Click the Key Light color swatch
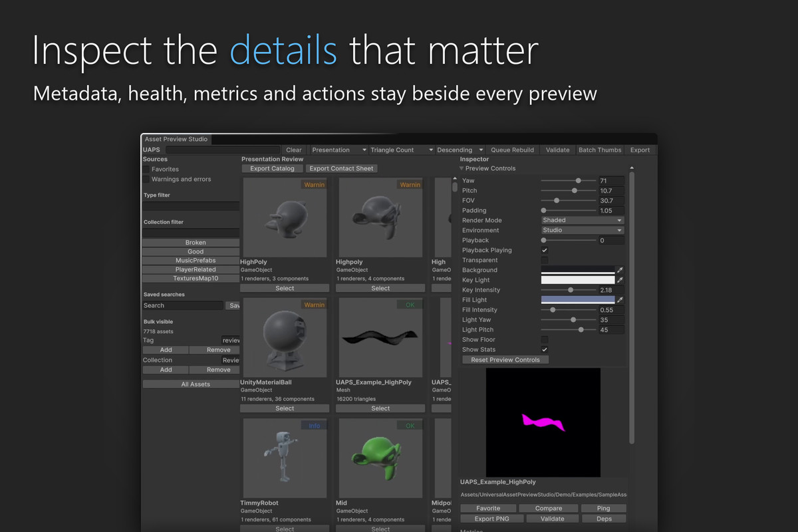 point(578,280)
